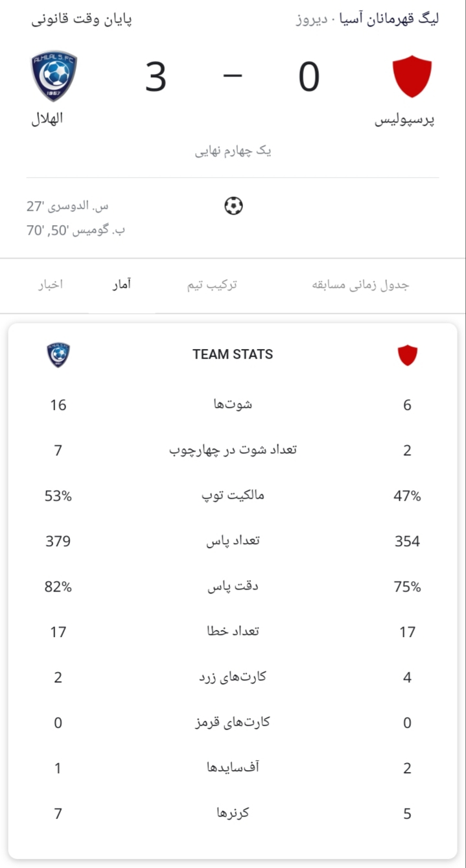Click the یک چهارم نهایی stage label
Screen dimensions: 466x868
click(x=233, y=152)
